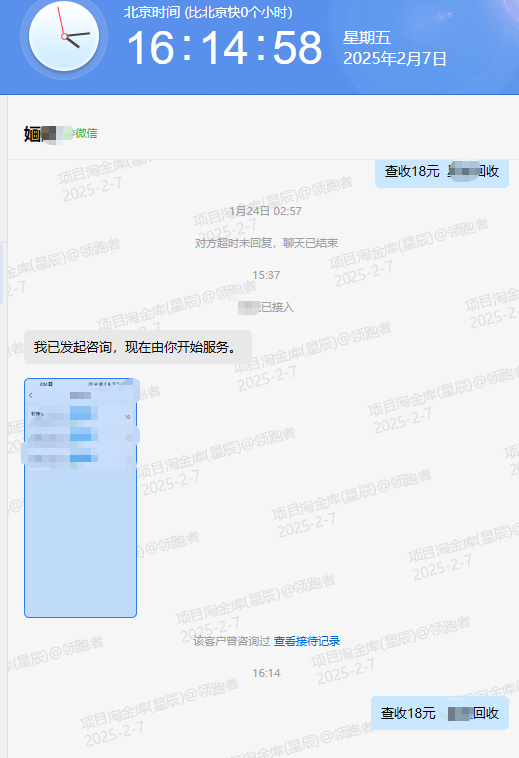Open 查看接待记录 reception history link
The width and height of the screenshot is (519, 758).
pyautogui.click(x=307, y=641)
